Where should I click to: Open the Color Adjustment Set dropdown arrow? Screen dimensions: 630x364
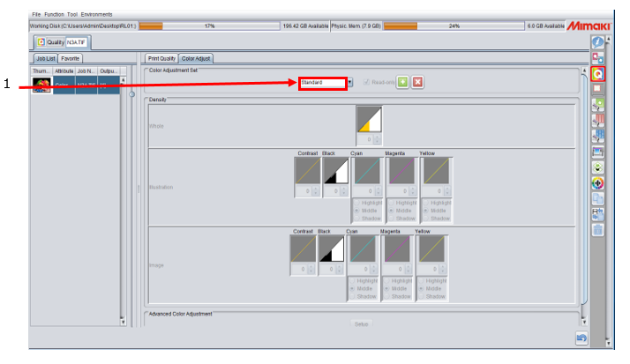click(350, 82)
